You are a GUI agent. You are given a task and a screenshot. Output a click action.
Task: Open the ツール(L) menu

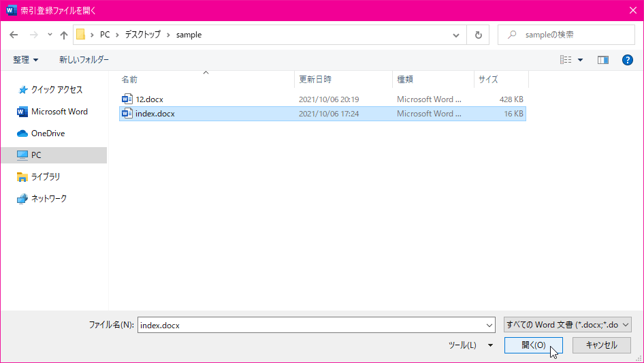tap(470, 345)
